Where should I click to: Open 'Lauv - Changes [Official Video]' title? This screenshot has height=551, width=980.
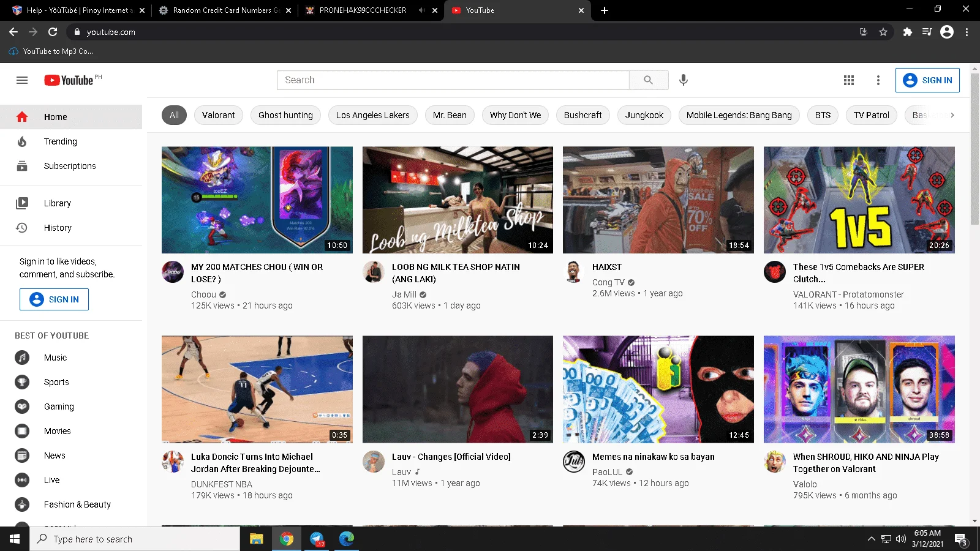451,457
